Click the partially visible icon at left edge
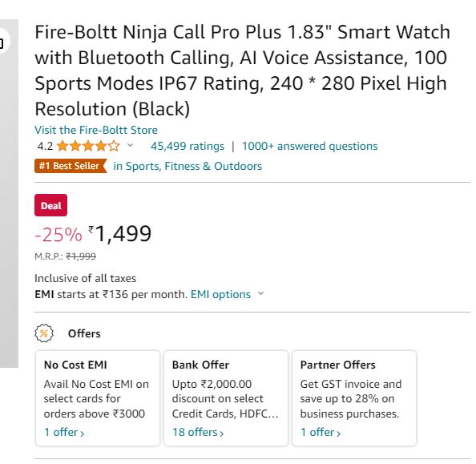This screenshot has width=476, height=464. coord(4,41)
